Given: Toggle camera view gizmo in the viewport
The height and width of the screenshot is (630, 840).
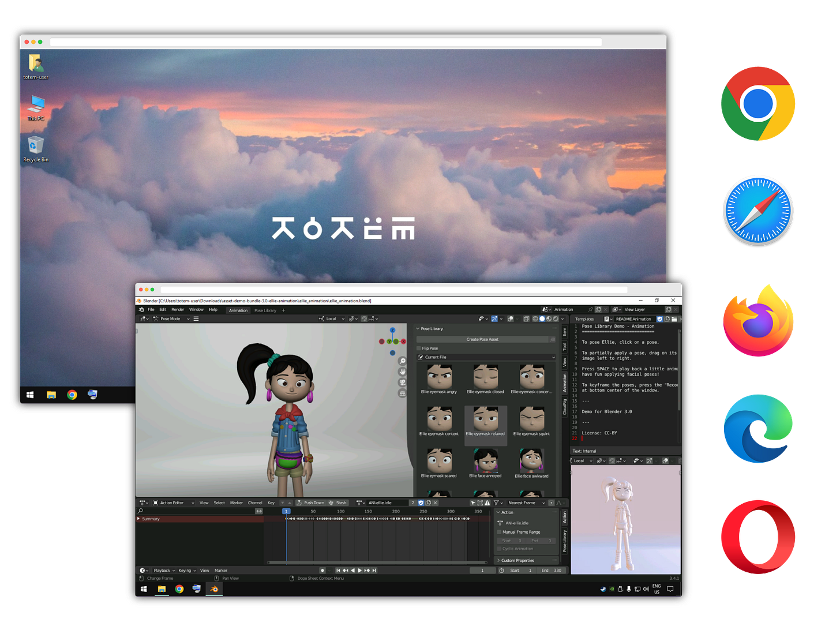Looking at the screenshot, I should coord(402,382).
